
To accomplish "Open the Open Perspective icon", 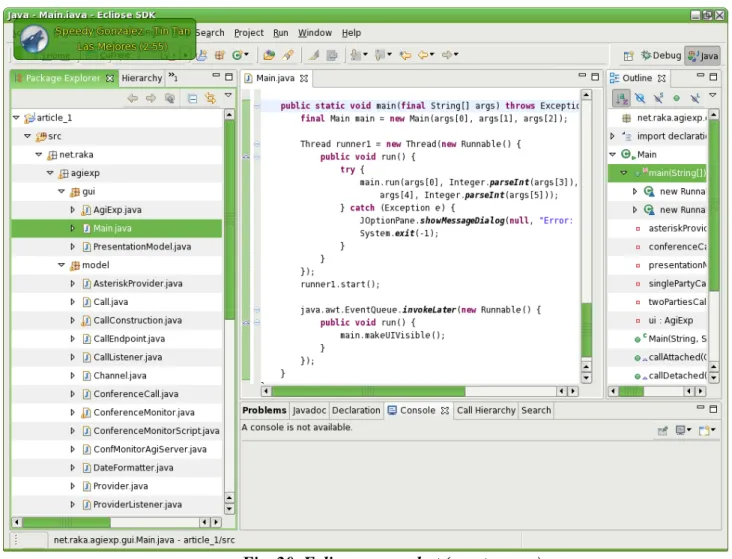I will [628, 56].
